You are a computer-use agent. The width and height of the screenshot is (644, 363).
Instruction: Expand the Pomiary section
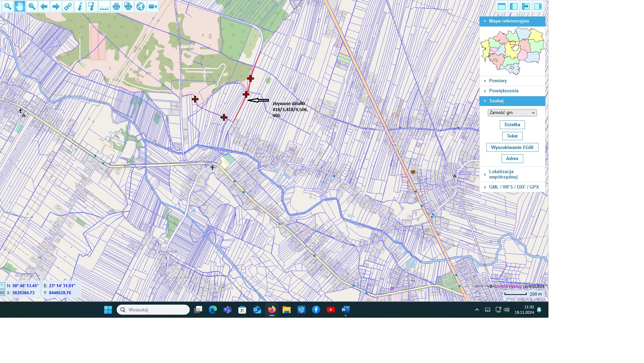pyautogui.click(x=498, y=81)
